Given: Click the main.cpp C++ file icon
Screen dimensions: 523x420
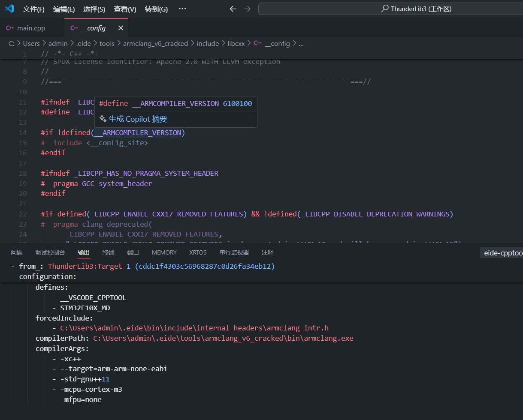Looking at the screenshot, I should click(x=10, y=28).
